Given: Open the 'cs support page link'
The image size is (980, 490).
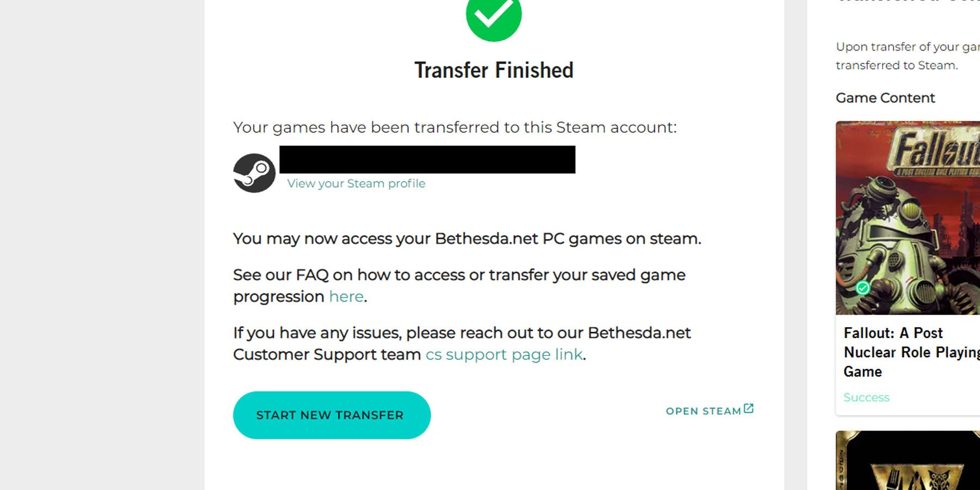Looking at the screenshot, I should [x=504, y=354].
